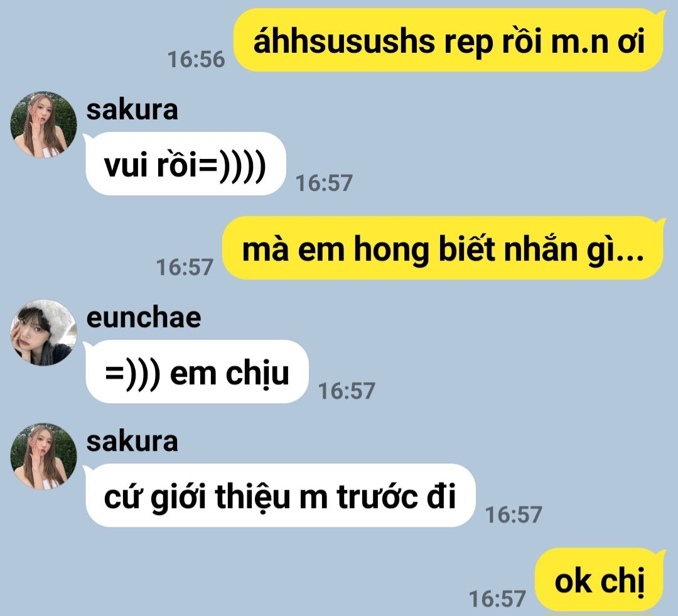The image size is (678, 616).
Task: Click the timestamp next to "vui rồi=))))"
Action: point(324,183)
